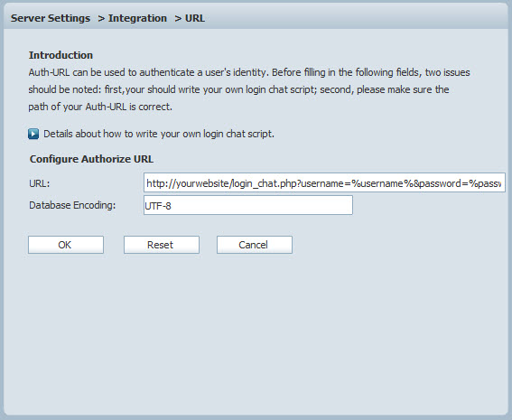Select the Integration breadcrumb item
Screen dimensions: 512x420
137,18
